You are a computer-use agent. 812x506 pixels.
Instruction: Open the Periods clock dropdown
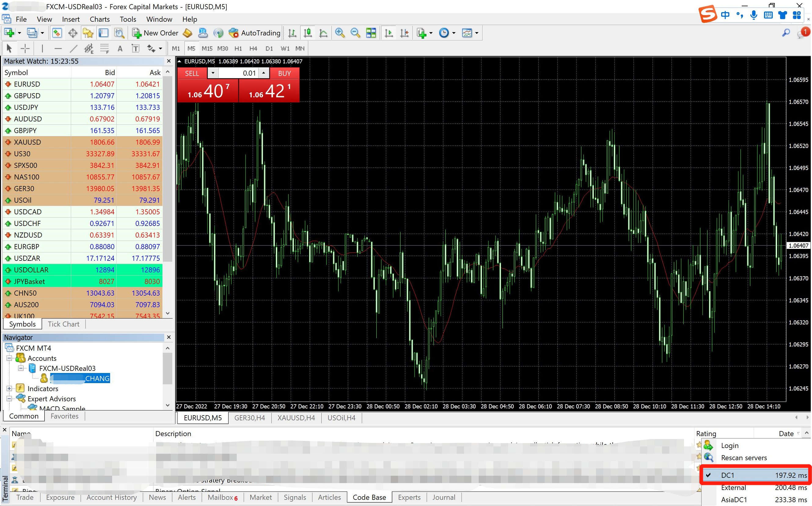(447, 33)
